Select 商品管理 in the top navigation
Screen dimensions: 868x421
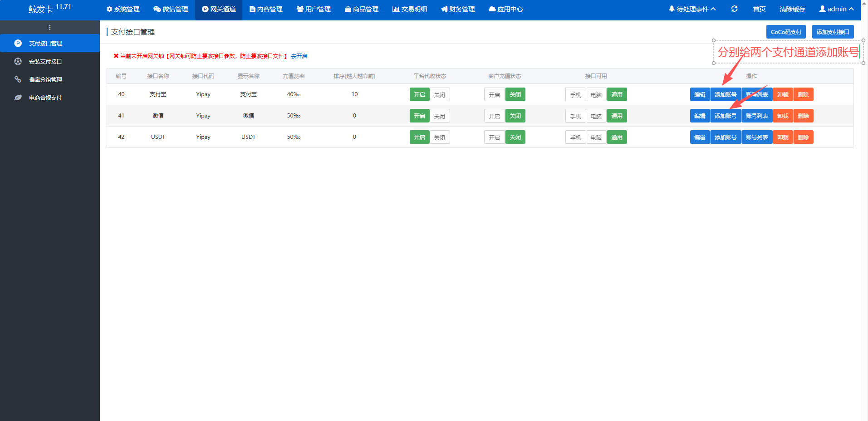(x=361, y=9)
